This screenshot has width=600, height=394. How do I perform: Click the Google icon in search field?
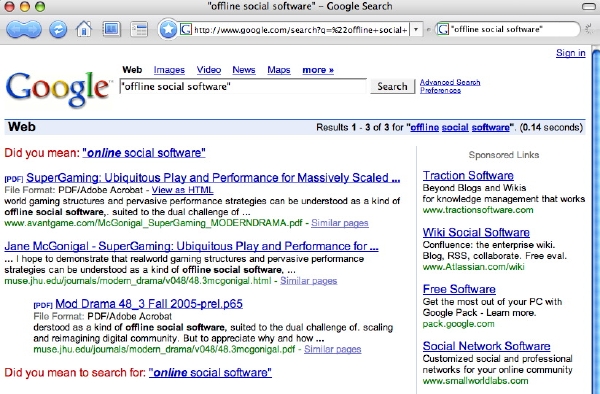pos(443,29)
